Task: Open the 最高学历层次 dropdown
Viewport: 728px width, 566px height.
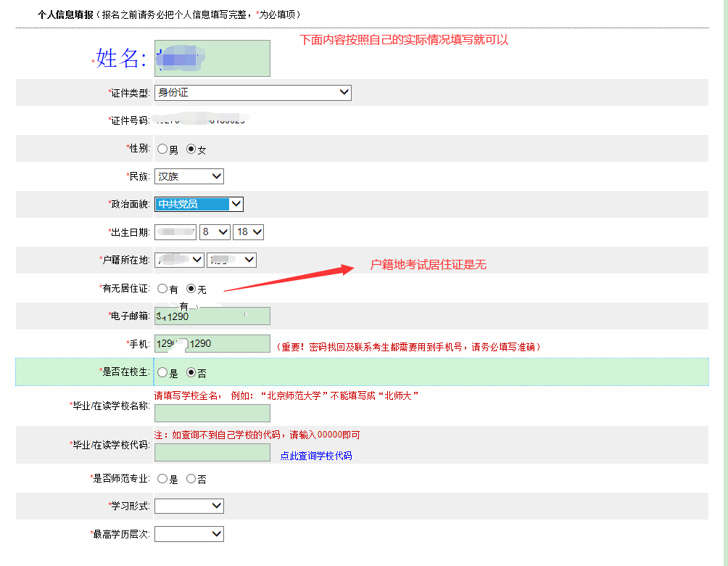Action: (189, 533)
